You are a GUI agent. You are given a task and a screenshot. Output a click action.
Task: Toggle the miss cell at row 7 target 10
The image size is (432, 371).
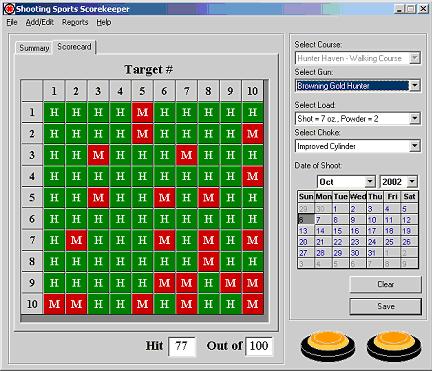(252, 240)
